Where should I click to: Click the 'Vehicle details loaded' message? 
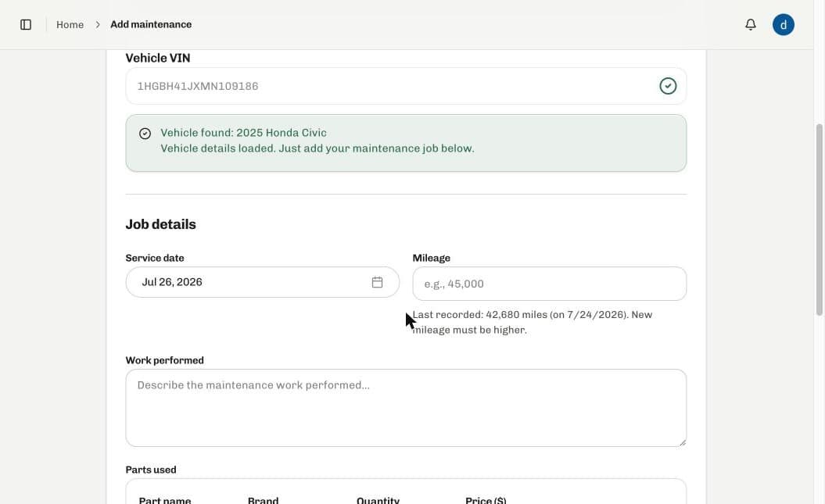(x=317, y=148)
